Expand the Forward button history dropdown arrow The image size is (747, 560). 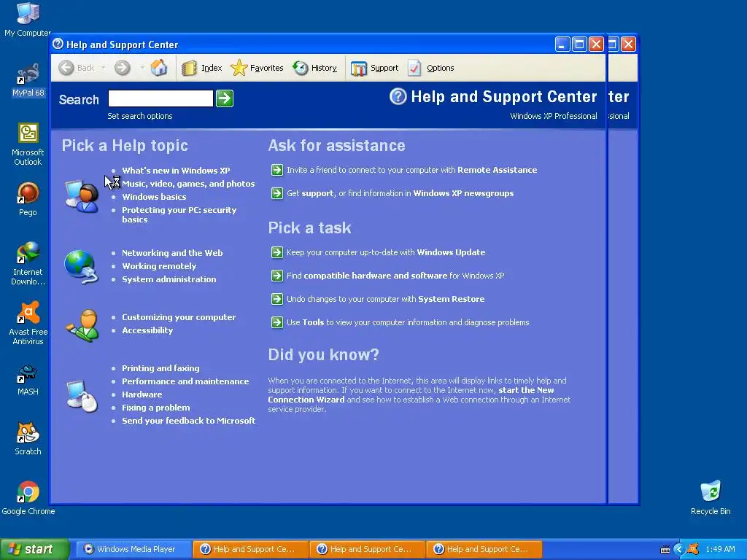point(142,68)
